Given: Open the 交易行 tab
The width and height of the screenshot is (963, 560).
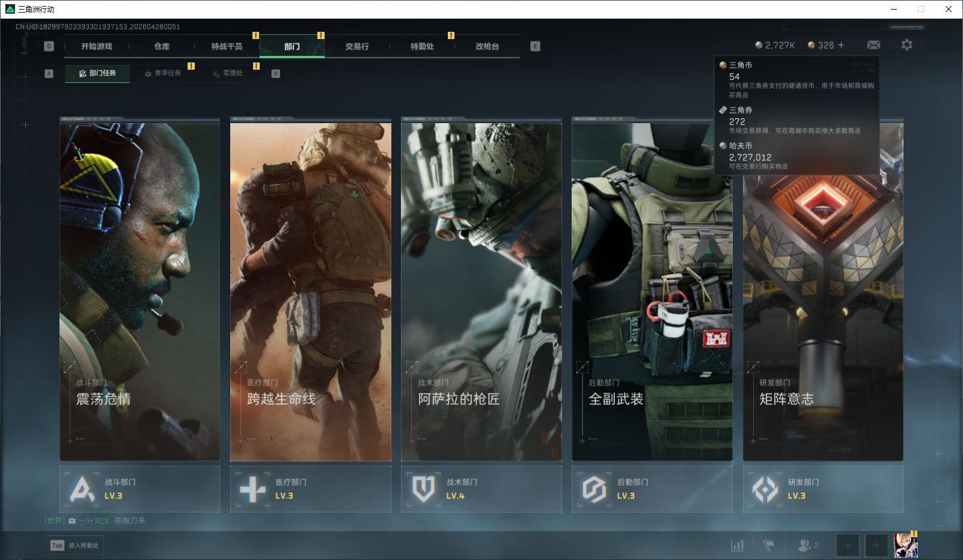Looking at the screenshot, I should tap(357, 46).
